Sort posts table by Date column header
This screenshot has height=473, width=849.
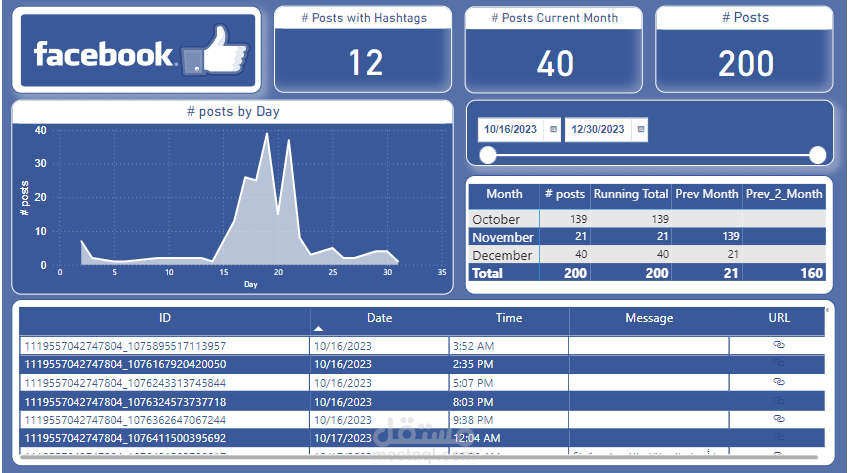point(379,318)
